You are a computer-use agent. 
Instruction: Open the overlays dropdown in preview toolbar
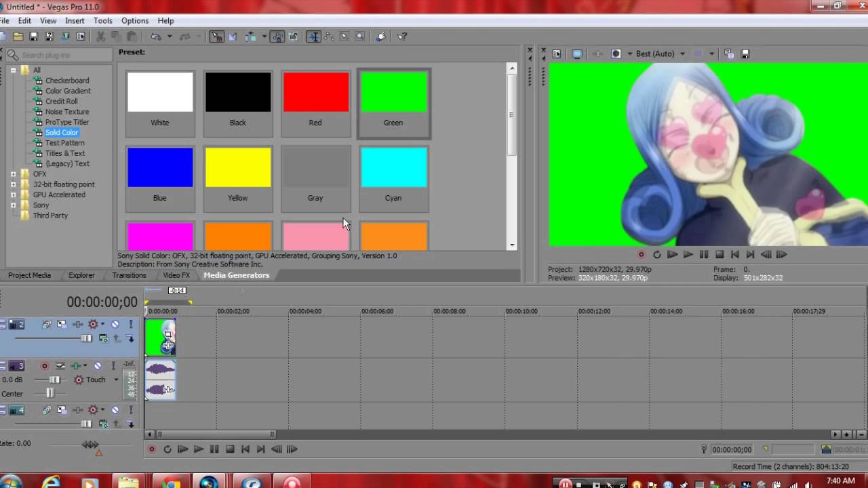tap(711, 54)
